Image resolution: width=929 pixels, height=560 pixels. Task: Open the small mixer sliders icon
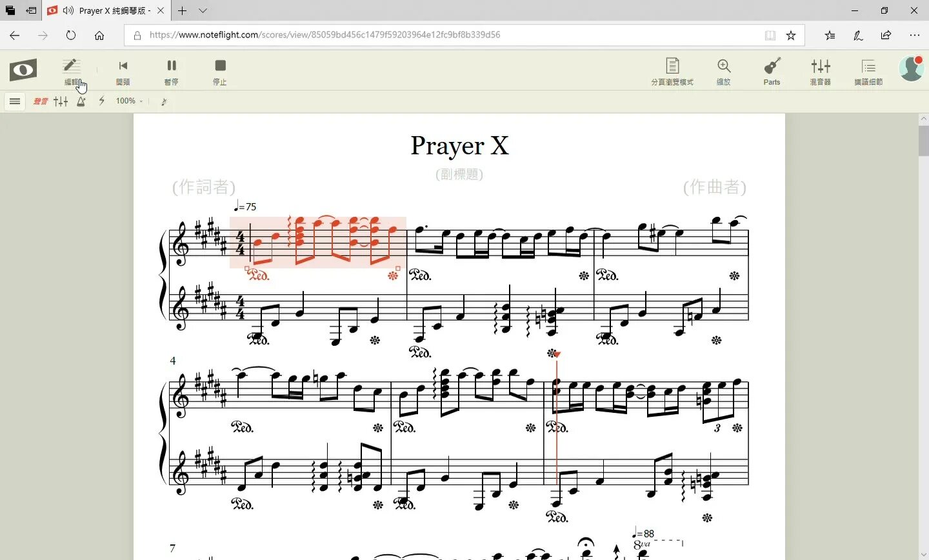point(61,101)
